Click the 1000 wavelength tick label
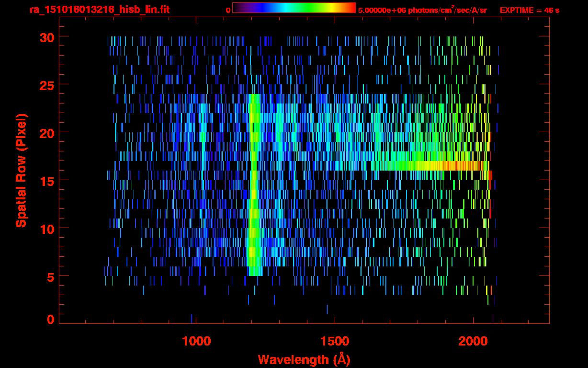Screen dimensions: 588x368 click(196, 341)
